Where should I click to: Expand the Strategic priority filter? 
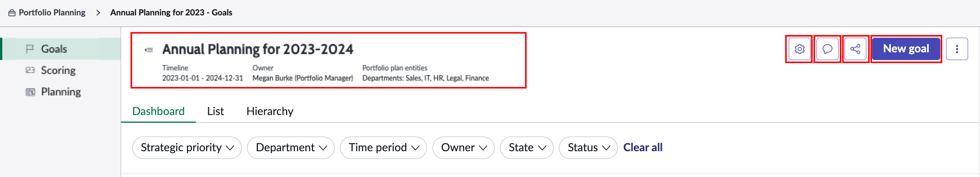click(187, 148)
